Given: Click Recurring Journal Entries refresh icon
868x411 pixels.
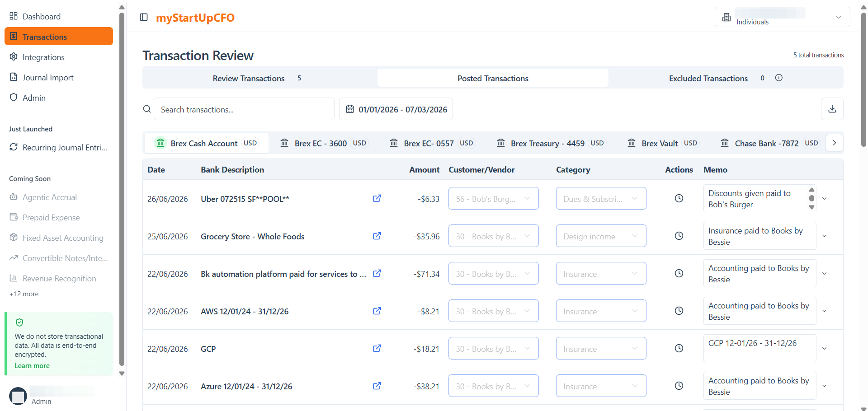Looking at the screenshot, I should pyautogui.click(x=14, y=147).
